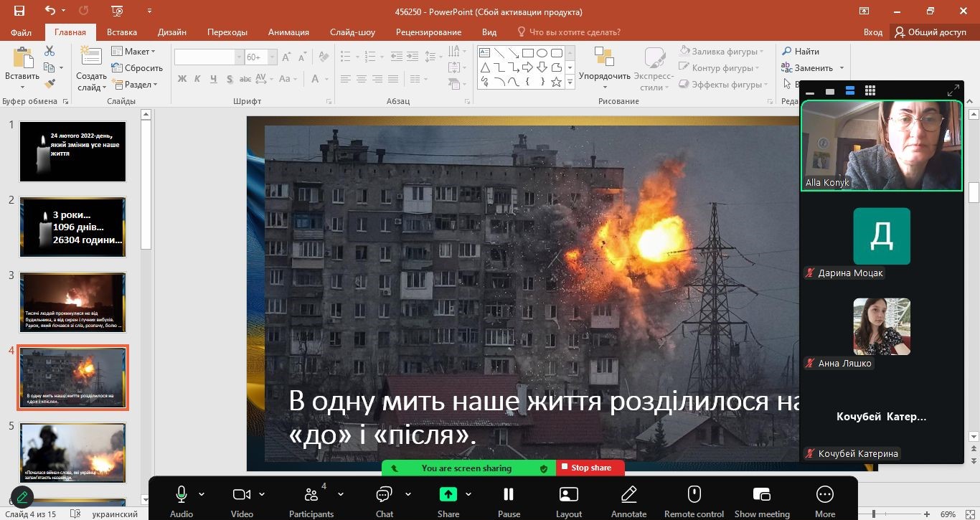
Task: Save the presentation with the floppy disk icon
Action: (x=19, y=11)
